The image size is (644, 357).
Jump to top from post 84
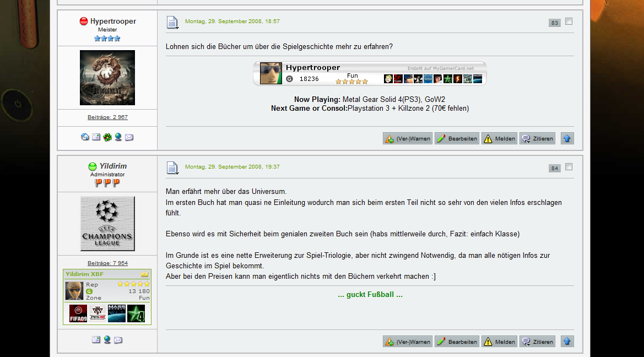click(567, 342)
